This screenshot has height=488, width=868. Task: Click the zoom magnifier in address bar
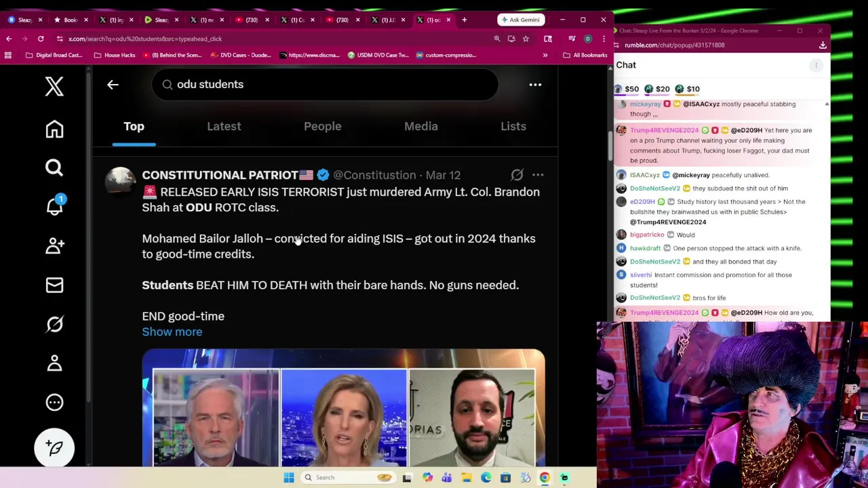point(497,39)
